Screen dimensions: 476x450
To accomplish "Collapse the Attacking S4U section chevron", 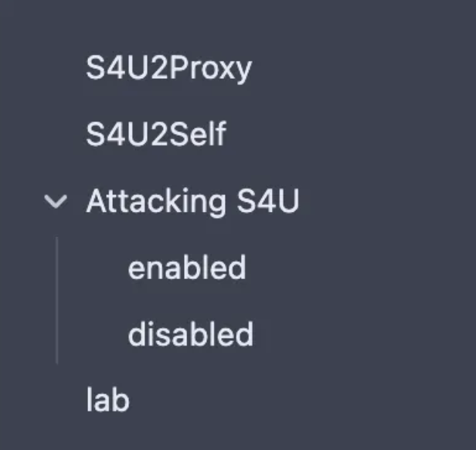I will 55,202.
